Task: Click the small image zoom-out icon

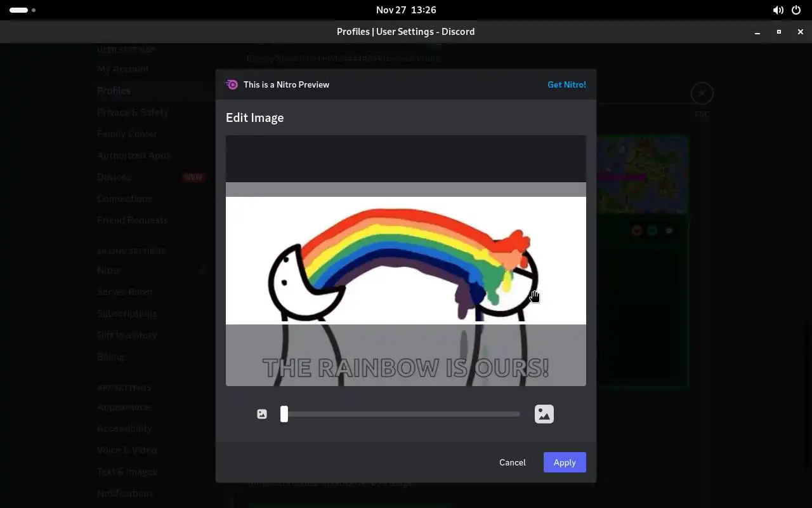Action: pos(262,414)
